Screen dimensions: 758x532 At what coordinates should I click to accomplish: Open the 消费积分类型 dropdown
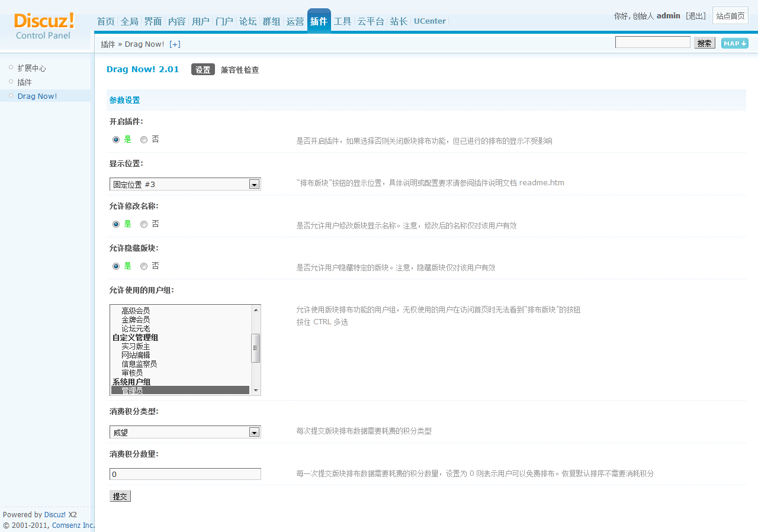pyautogui.click(x=185, y=432)
